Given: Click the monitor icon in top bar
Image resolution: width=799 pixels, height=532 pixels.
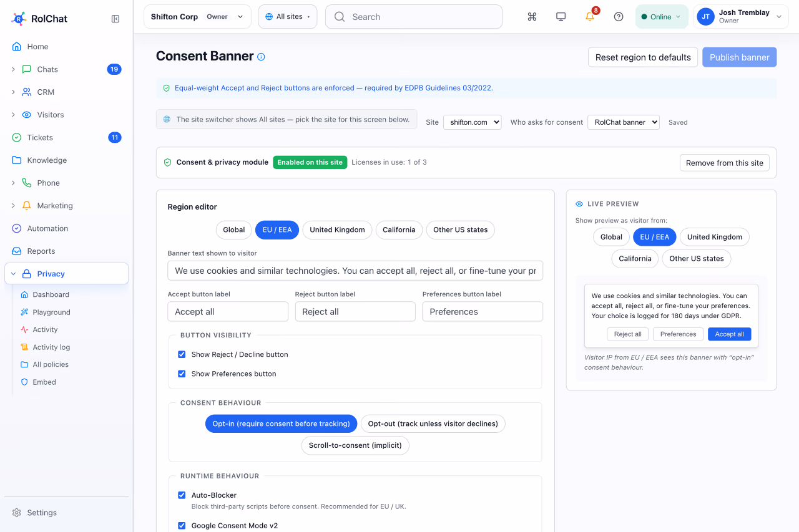Looking at the screenshot, I should point(561,17).
